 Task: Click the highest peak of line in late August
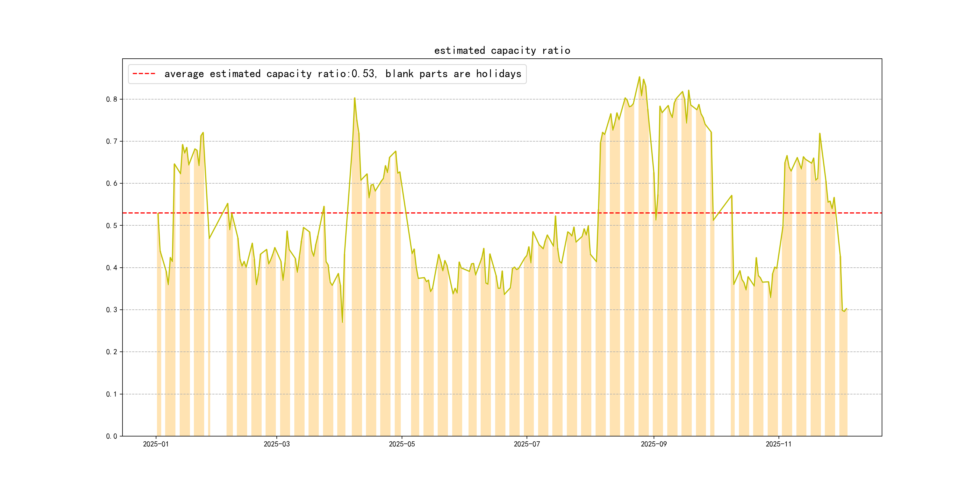[x=639, y=77]
